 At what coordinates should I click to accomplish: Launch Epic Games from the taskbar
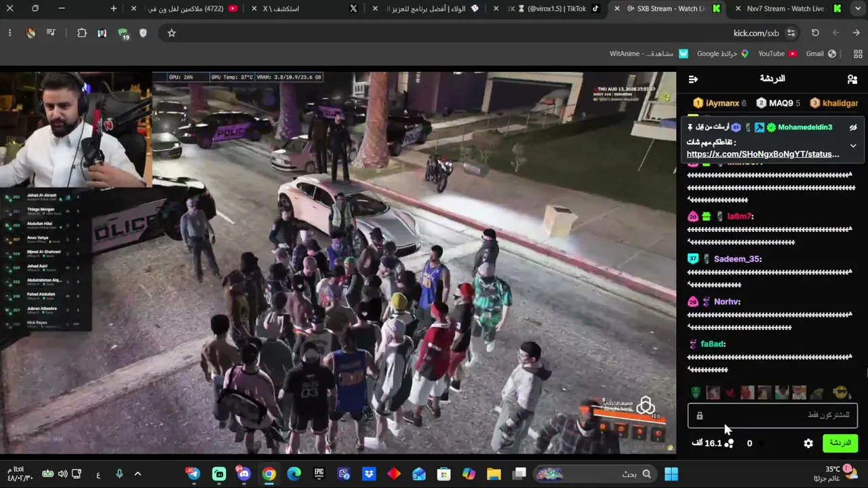tap(319, 474)
